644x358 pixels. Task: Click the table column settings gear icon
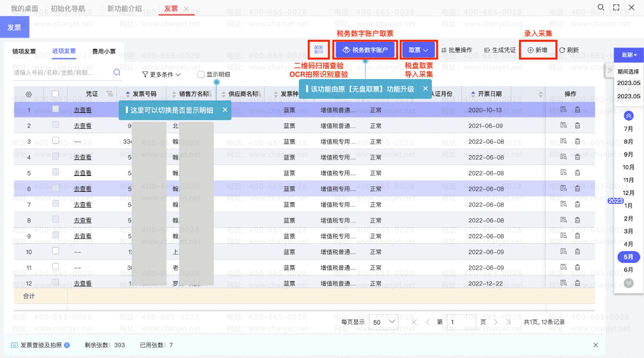tap(29, 94)
